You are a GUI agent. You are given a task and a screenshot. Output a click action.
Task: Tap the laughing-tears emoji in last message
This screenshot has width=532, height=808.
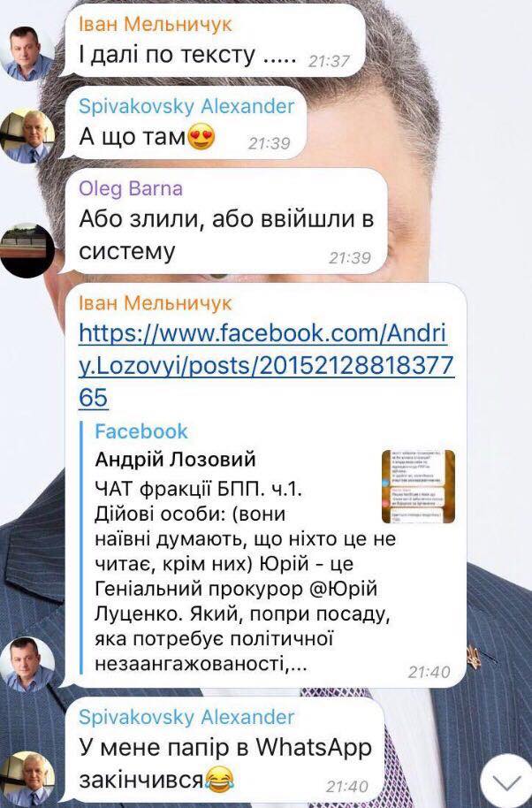pyautogui.click(x=219, y=780)
